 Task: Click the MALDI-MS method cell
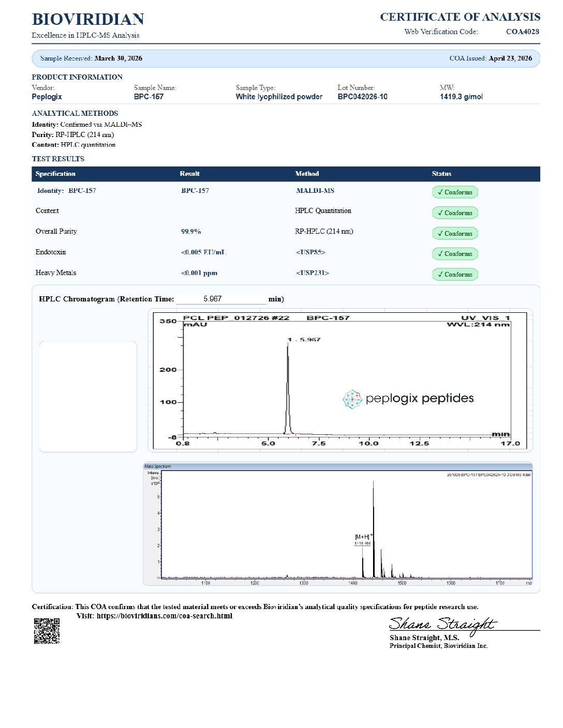point(315,191)
